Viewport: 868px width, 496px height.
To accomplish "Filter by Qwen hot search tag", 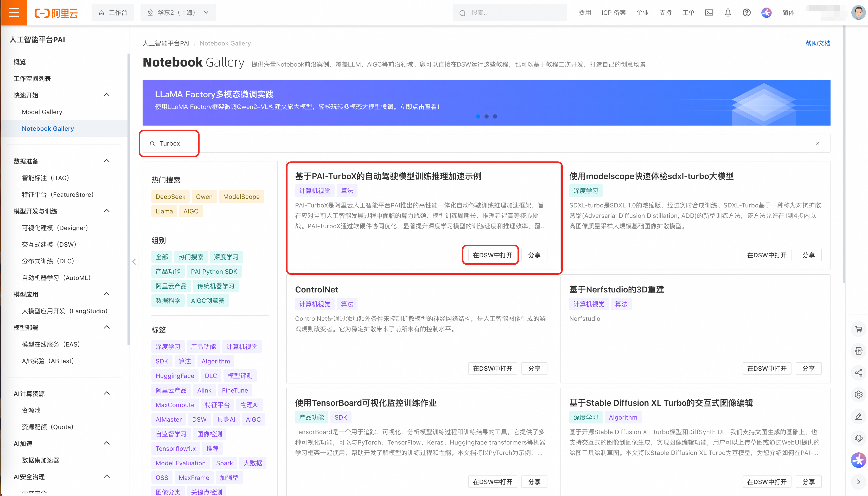I will point(204,197).
